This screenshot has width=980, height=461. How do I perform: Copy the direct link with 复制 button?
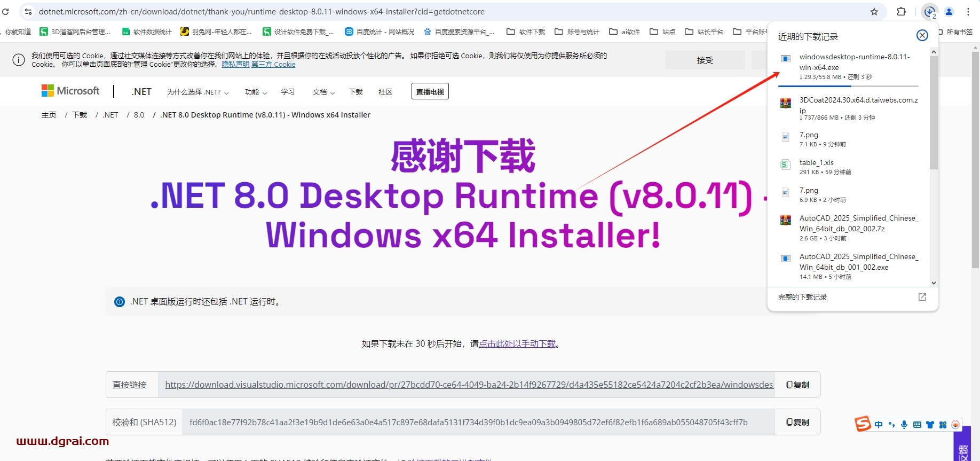(x=797, y=385)
